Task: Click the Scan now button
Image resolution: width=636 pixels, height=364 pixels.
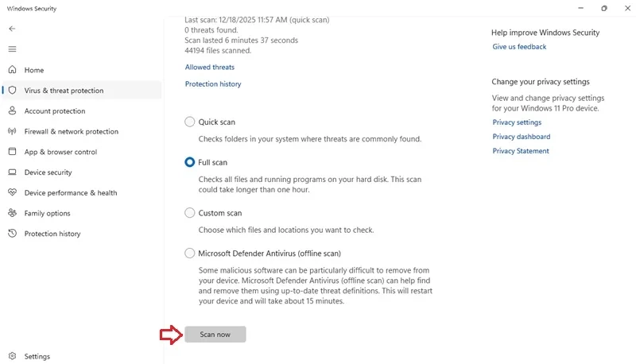Action: click(215, 335)
